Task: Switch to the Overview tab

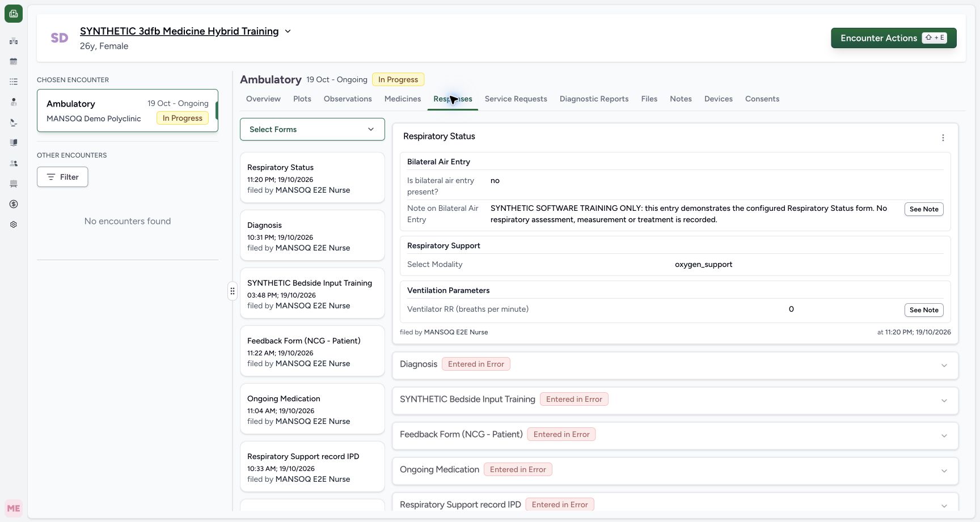Action: pyautogui.click(x=263, y=99)
